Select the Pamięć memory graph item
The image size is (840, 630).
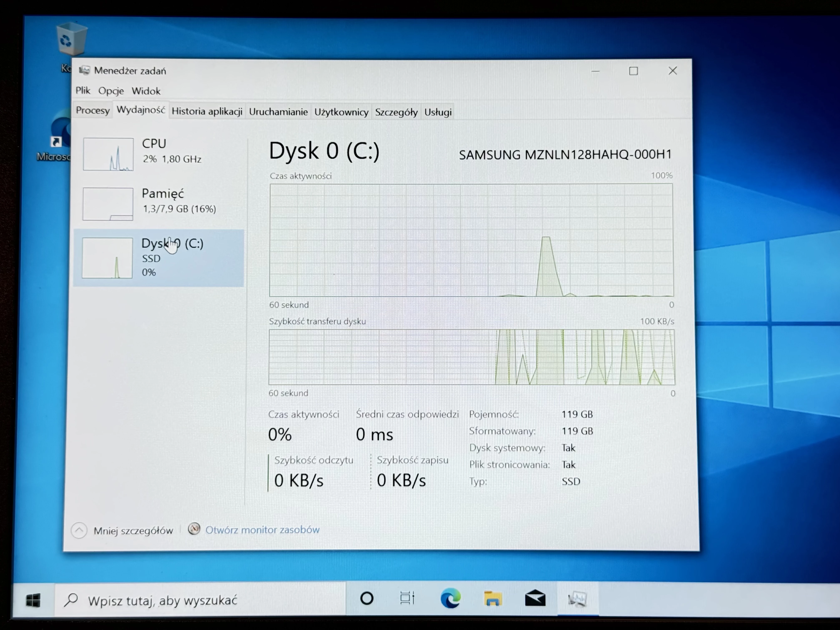(108, 204)
